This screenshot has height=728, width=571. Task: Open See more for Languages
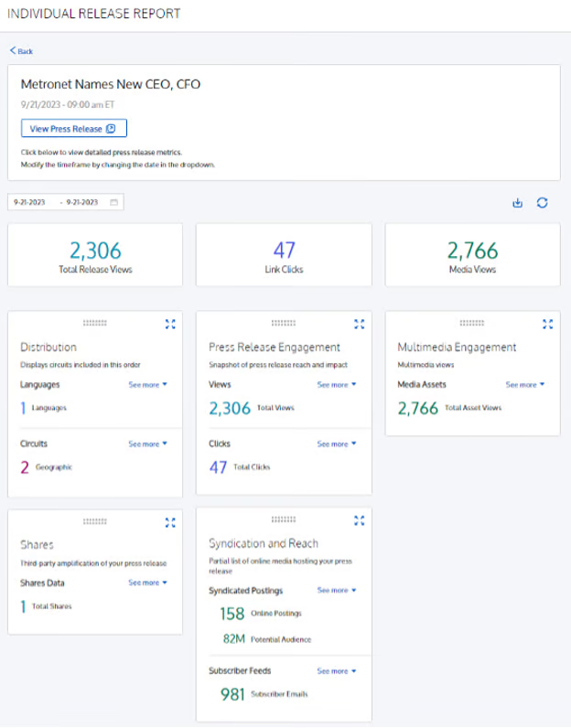click(147, 385)
